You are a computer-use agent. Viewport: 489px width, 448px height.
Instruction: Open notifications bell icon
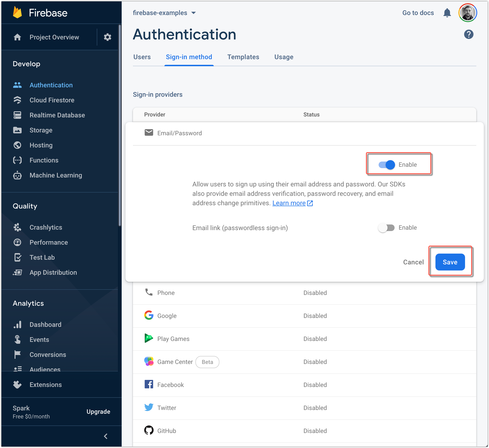447,13
